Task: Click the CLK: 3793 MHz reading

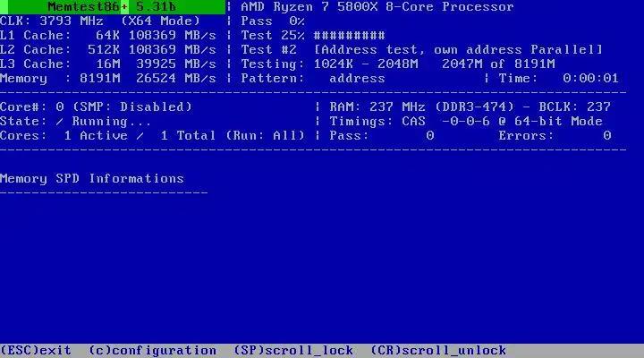Action: click(x=52, y=21)
